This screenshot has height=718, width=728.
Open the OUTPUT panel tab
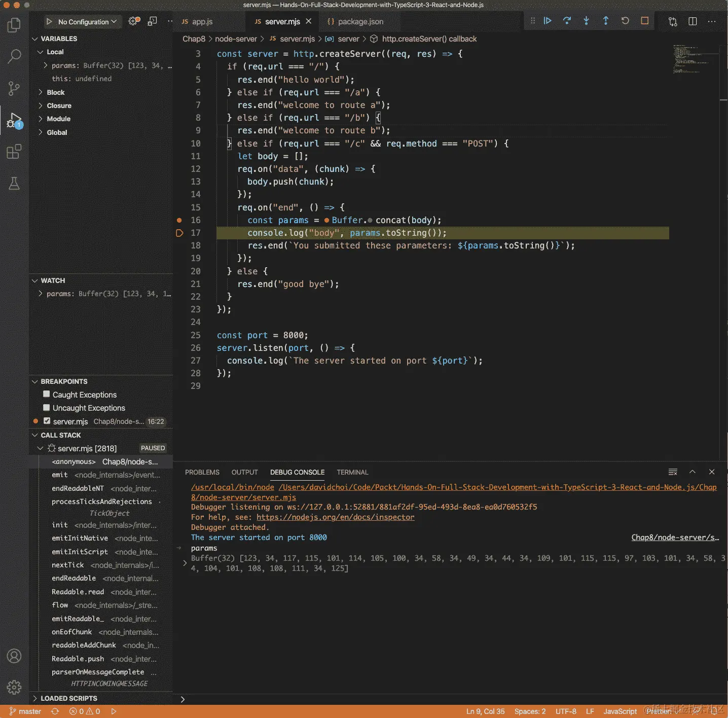tap(245, 472)
